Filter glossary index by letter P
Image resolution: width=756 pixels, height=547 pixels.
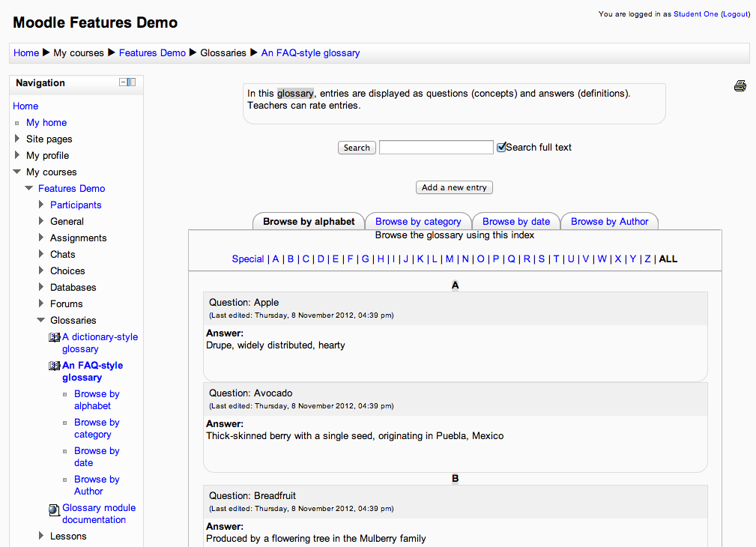click(496, 259)
